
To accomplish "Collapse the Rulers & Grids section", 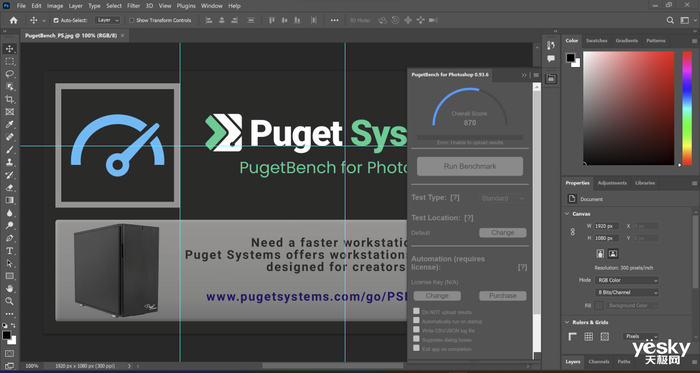I will point(567,322).
